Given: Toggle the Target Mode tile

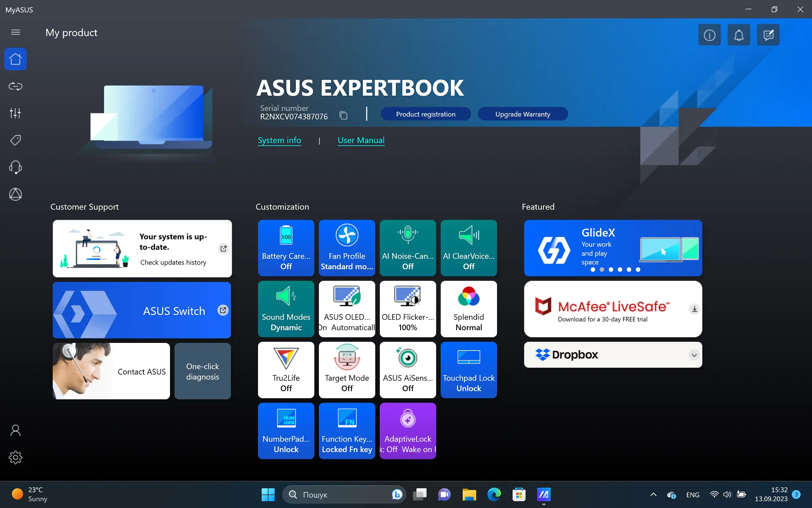Looking at the screenshot, I should click(347, 370).
